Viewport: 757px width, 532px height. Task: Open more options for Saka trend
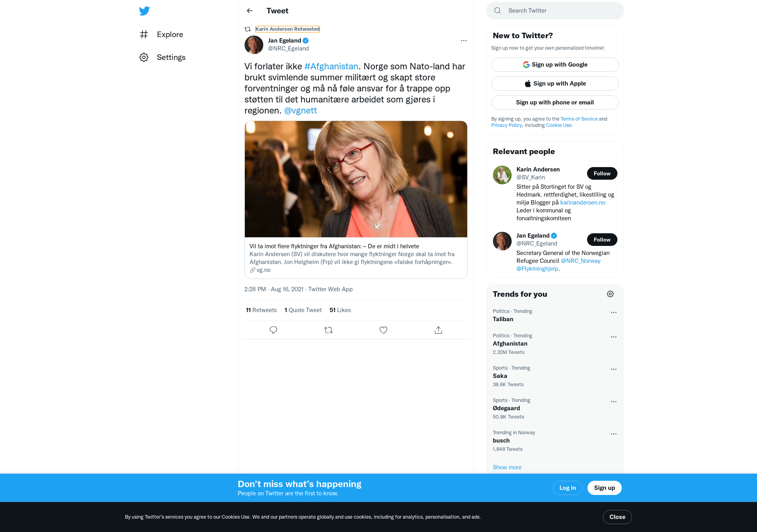point(613,369)
